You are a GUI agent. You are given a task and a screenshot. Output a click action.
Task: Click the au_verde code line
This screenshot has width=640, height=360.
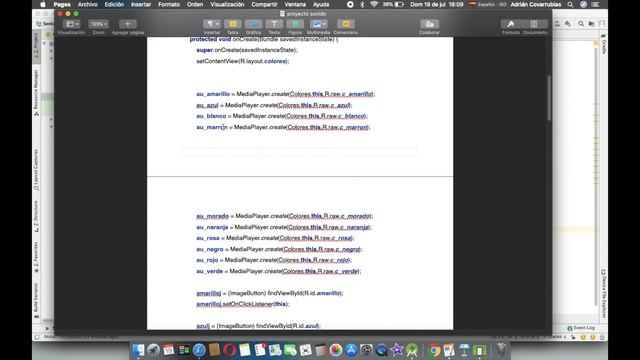click(278, 271)
